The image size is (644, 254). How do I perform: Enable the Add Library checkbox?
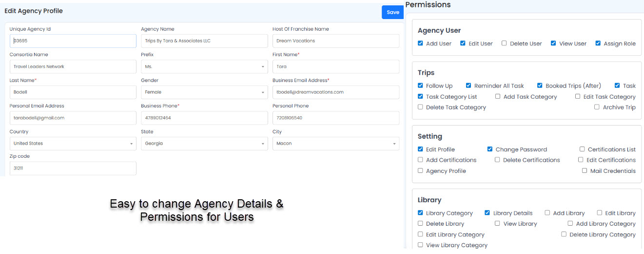point(547,213)
